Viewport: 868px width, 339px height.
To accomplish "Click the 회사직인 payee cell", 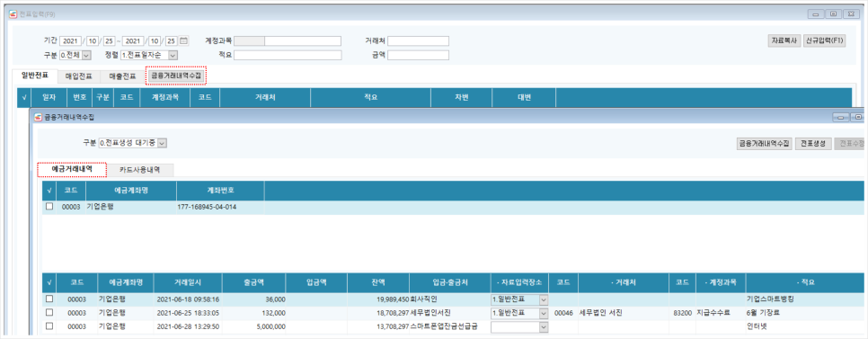I will click(x=423, y=299).
